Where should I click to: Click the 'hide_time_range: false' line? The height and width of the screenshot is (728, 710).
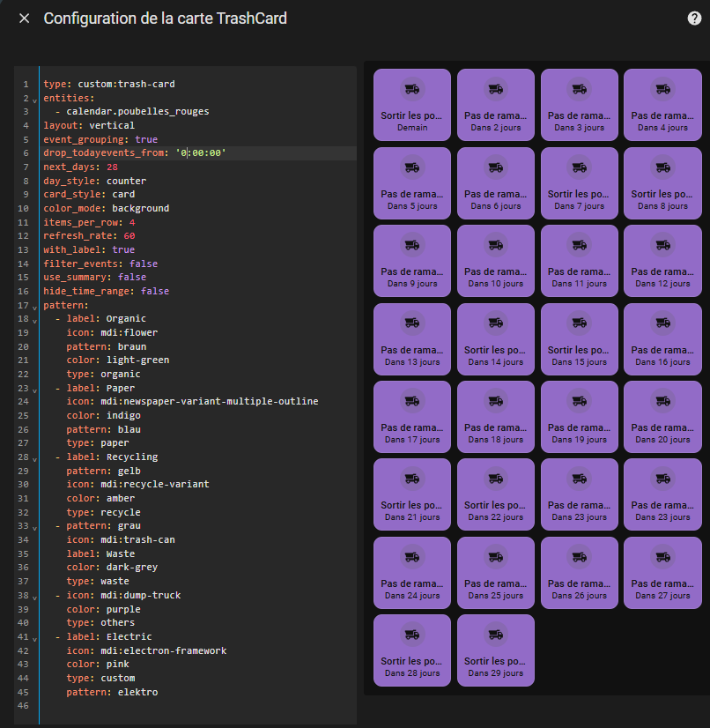(107, 291)
